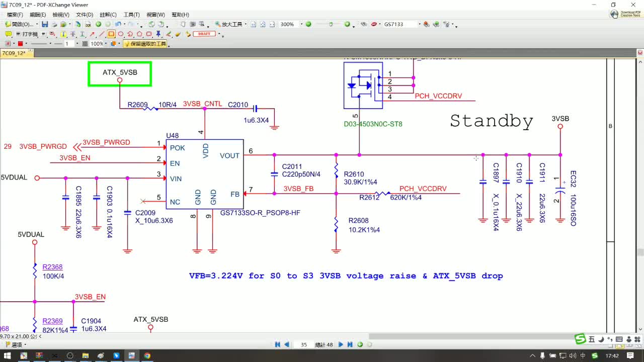644x362 pixels.
Task: Expand the search box GS7133 dropdown arrow
Action: pyautogui.click(x=420, y=24)
